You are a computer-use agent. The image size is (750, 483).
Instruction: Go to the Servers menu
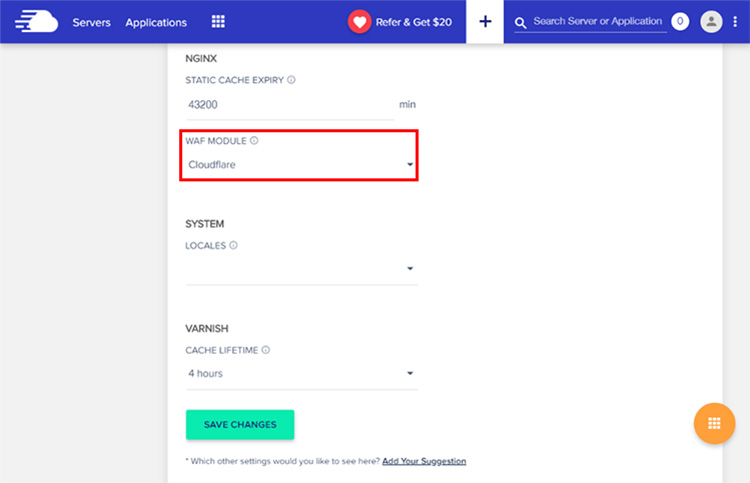pos(91,22)
